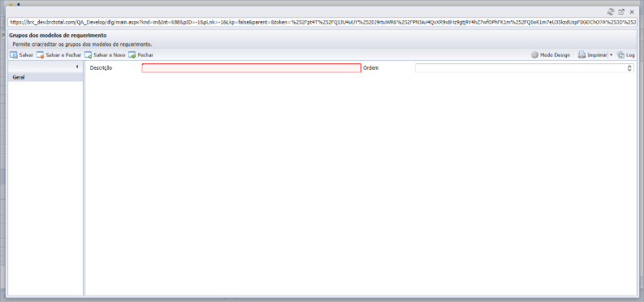Click the refresh icon in title bar
The height and width of the screenshot is (302, 644).
tap(611, 12)
